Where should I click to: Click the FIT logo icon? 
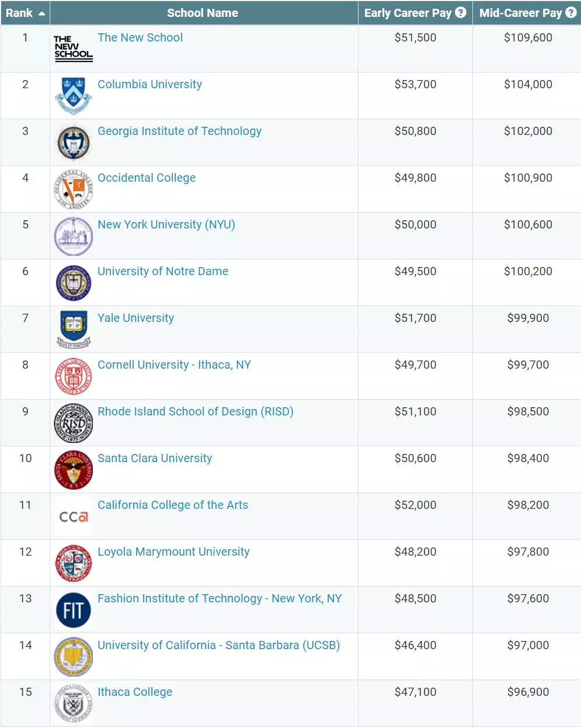coord(74,610)
